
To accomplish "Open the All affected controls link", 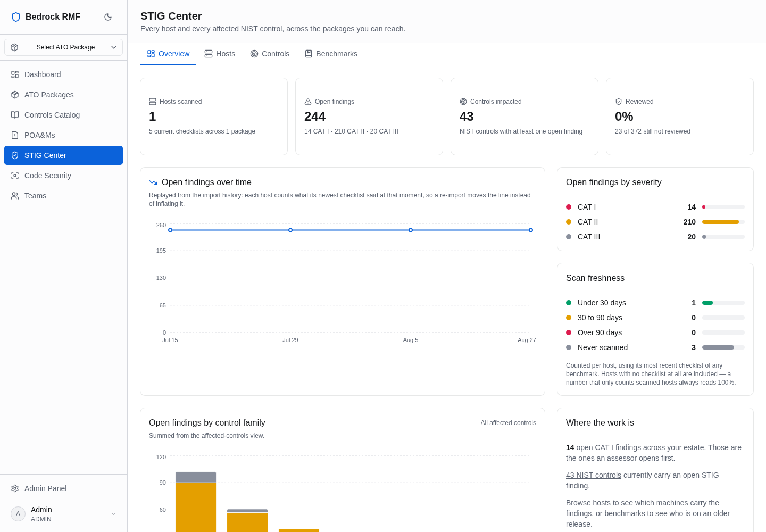I will coord(508,423).
